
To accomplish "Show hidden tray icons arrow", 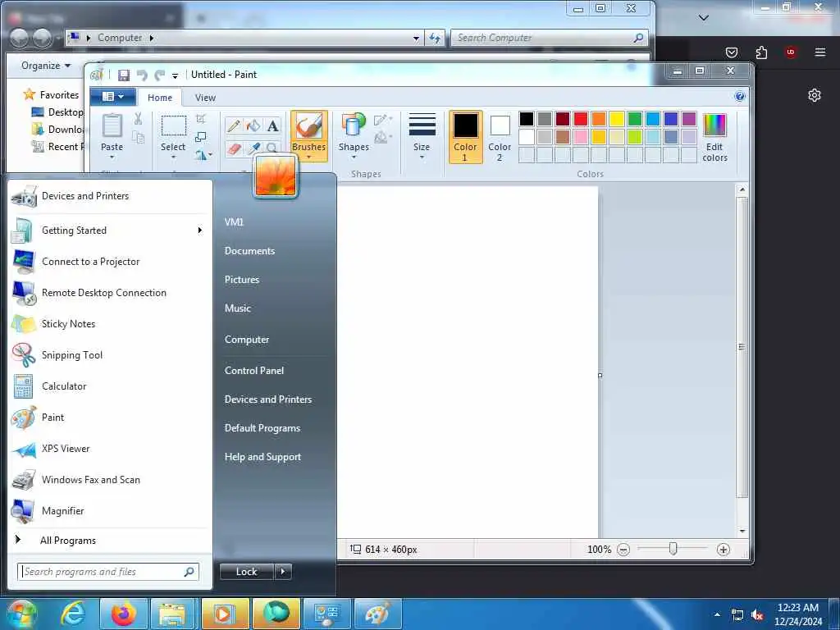I will pyautogui.click(x=717, y=615).
